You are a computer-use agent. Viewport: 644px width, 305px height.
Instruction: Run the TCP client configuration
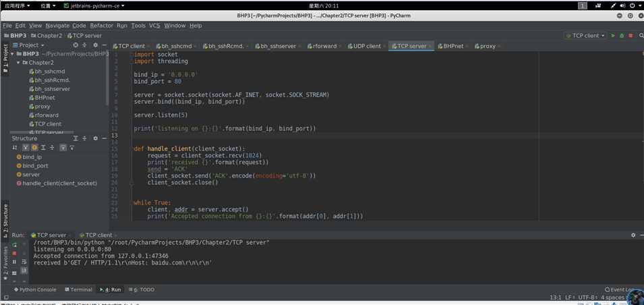coord(613,36)
